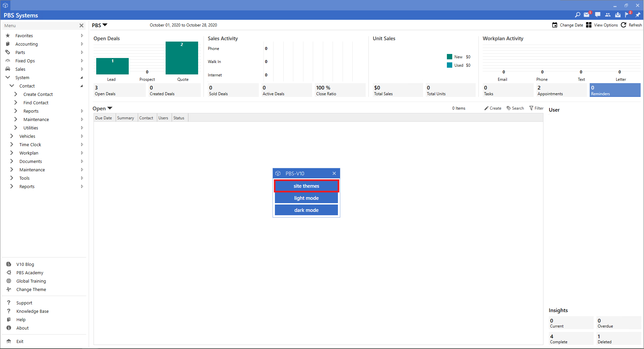Click the funnel Filter icon
Image resolution: width=644 pixels, height=349 pixels.
pyautogui.click(x=531, y=108)
